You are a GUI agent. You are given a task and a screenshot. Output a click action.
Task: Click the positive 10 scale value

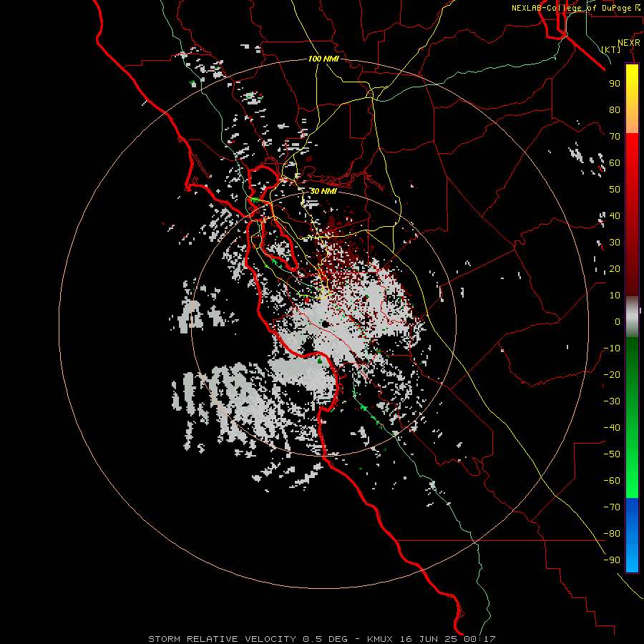point(615,296)
